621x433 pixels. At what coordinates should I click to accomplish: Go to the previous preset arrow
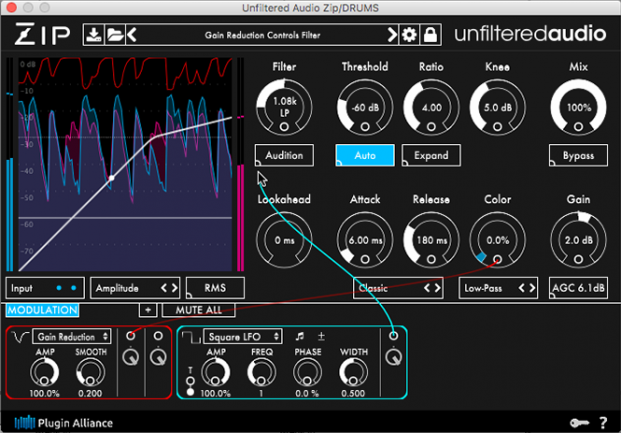131,36
